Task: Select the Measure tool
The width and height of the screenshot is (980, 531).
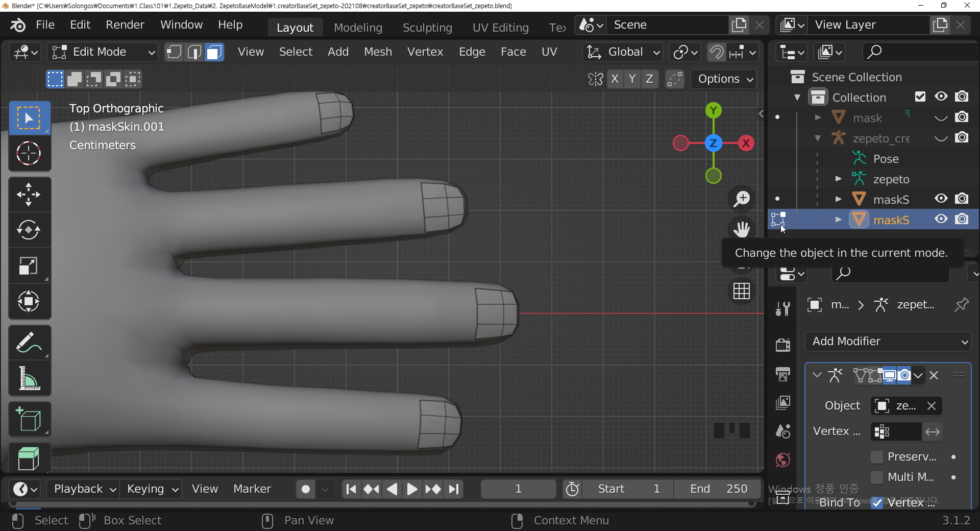Action: pos(29,378)
